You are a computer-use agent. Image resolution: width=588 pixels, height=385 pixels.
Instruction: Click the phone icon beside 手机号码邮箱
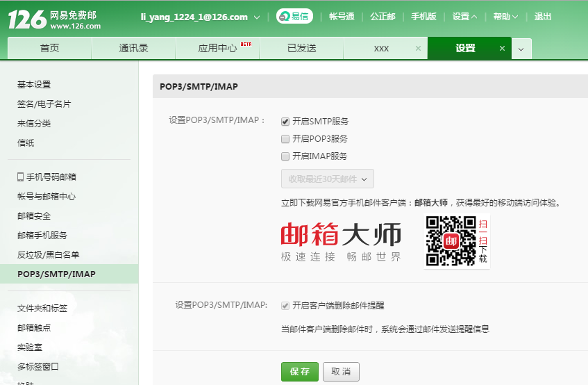pyautogui.click(x=20, y=177)
